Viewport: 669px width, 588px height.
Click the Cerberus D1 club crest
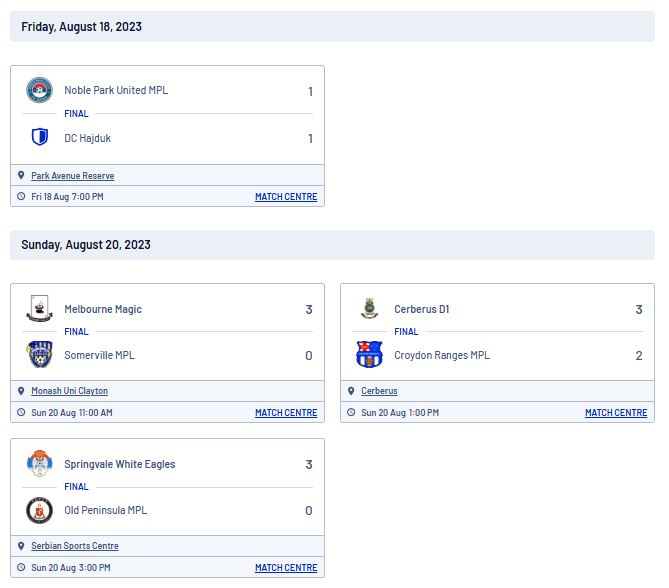[x=369, y=308]
